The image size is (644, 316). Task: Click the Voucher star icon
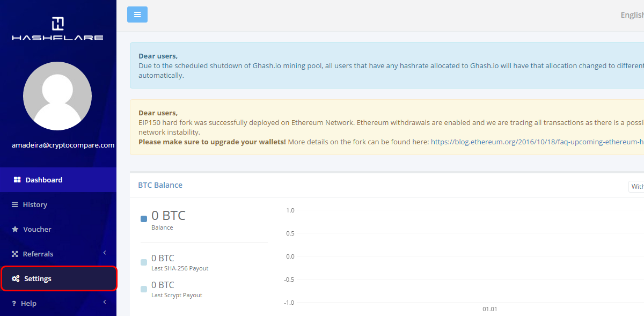pos(15,229)
